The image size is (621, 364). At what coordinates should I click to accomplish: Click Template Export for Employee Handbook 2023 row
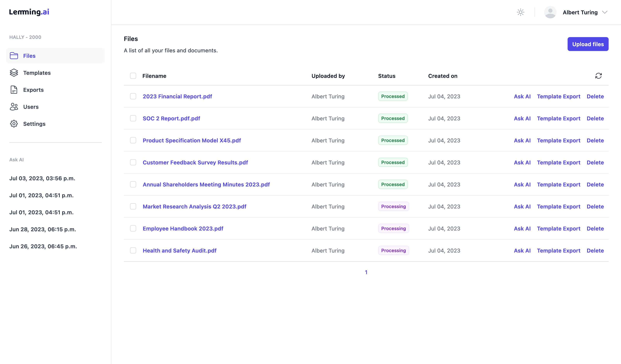[559, 229]
